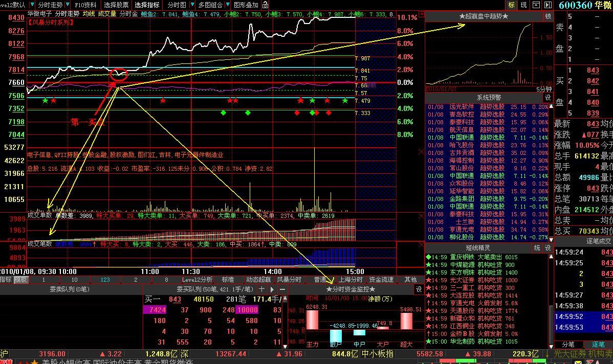Click the minus icon in 委买队列 header
Image resolution: width=613 pixels, height=364 pixels.
[x=282, y=289]
